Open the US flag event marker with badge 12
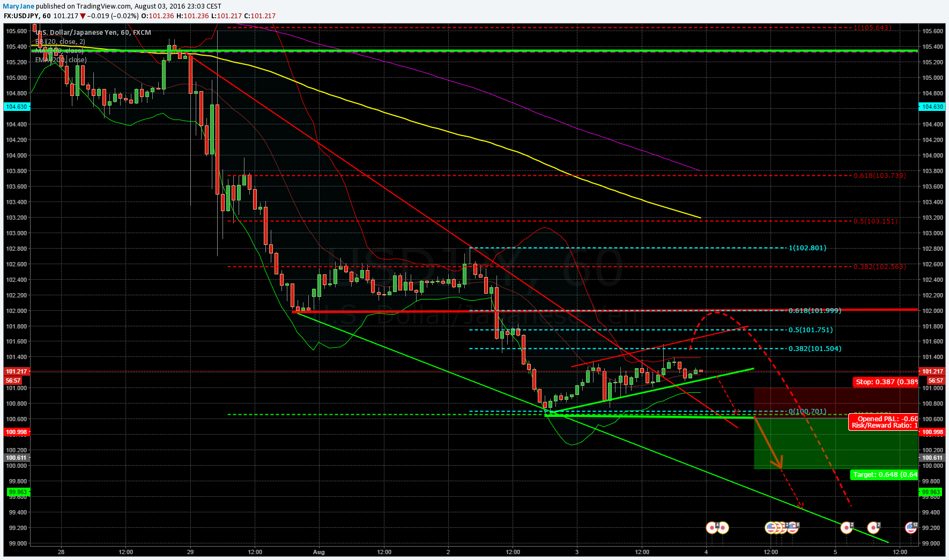This screenshot has height=560, width=949. tap(911, 528)
